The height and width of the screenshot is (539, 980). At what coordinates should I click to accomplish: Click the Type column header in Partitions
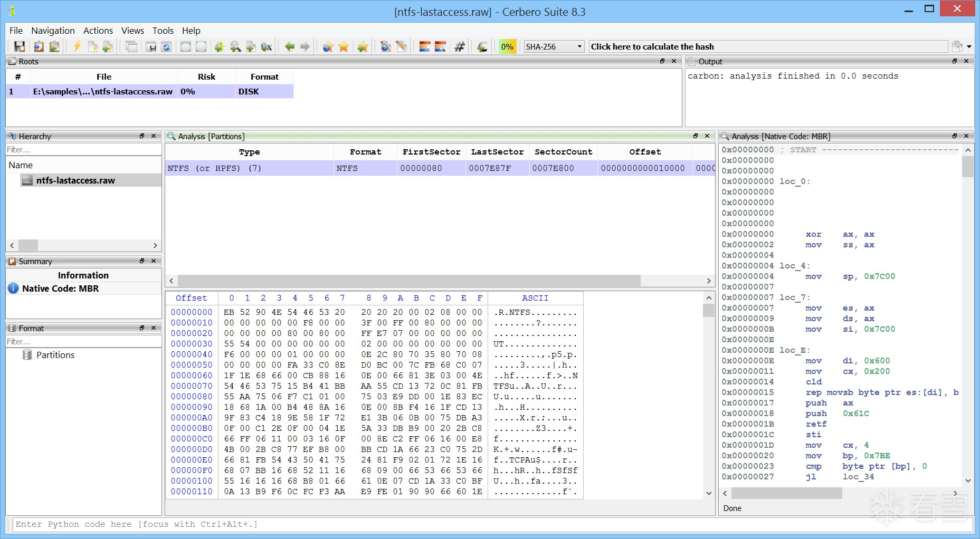click(x=249, y=152)
